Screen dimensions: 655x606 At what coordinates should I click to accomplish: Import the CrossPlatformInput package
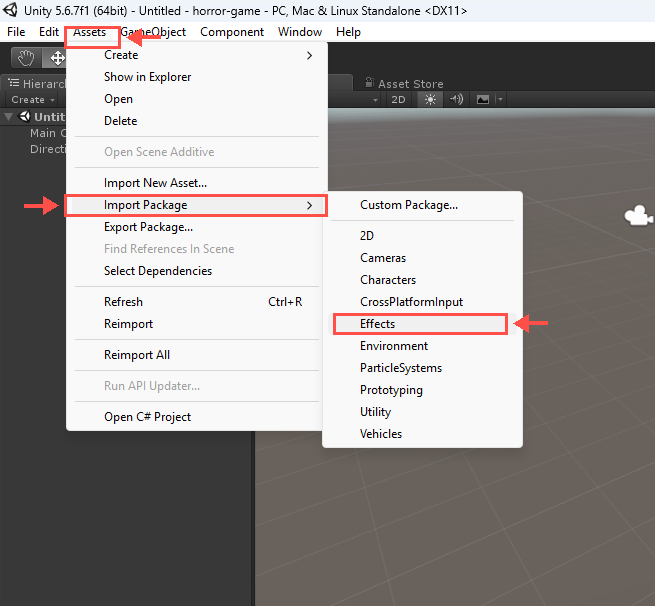(x=422, y=302)
